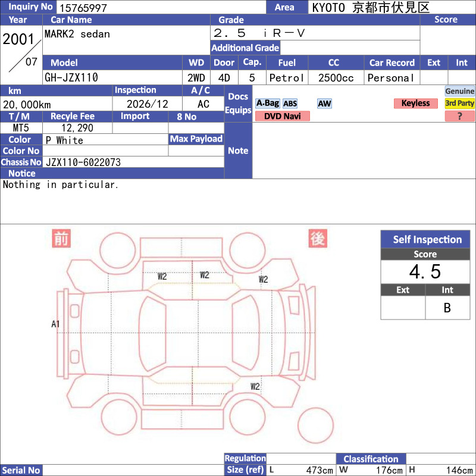The height and width of the screenshot is (476, 476).
Task: Click the recycle fee 12,290
Action: [x=77, y=128]
